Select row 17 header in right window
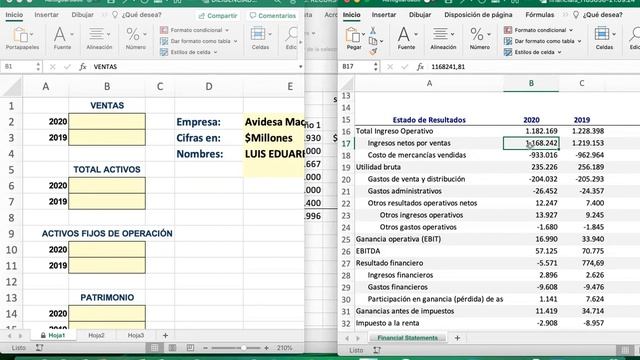640x360 pixels. click(x=346, y=143)
